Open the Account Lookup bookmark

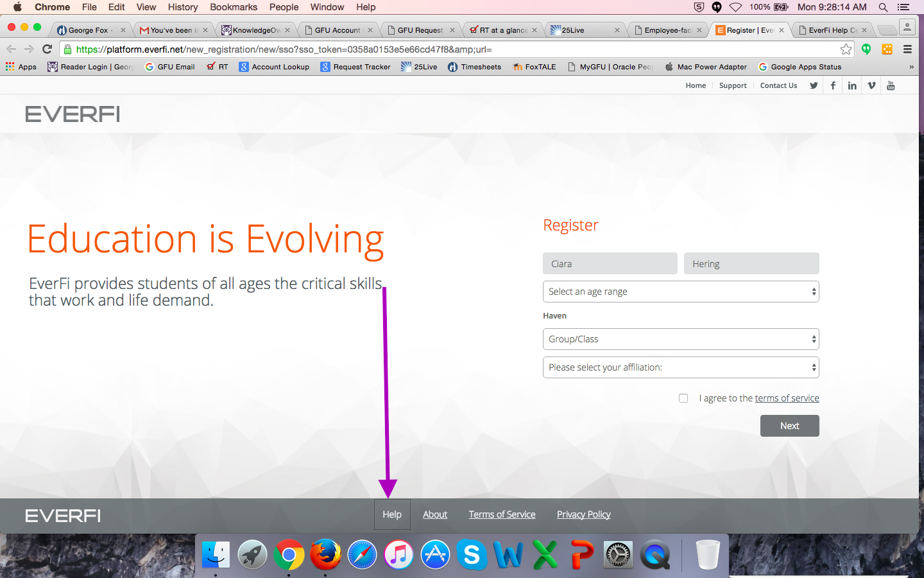point(274,67)
